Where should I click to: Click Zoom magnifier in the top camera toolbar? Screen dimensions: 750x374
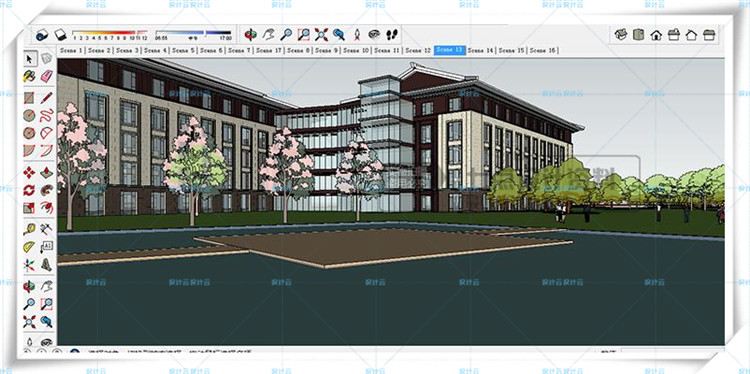[286, 34]
